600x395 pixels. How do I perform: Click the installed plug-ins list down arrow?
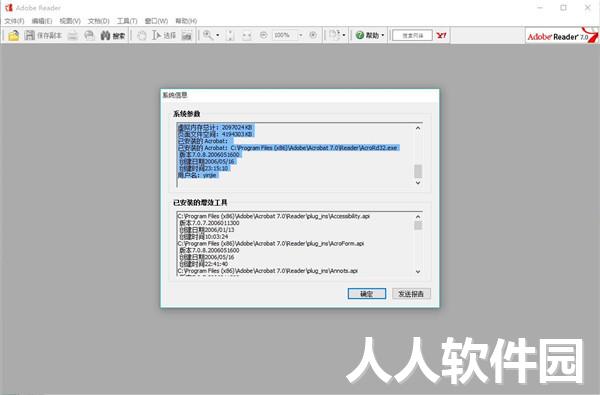click(x=418, y=271)
